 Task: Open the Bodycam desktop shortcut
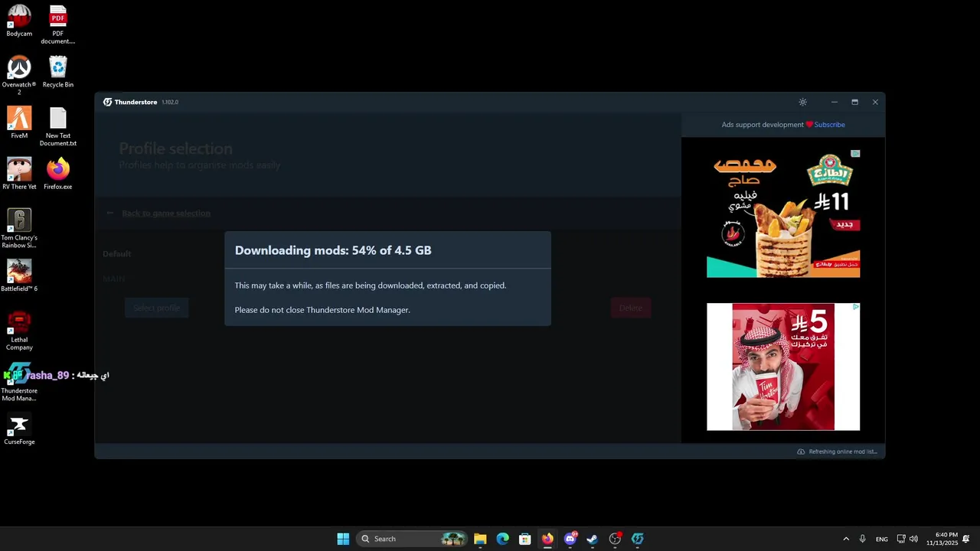point(19,21)
